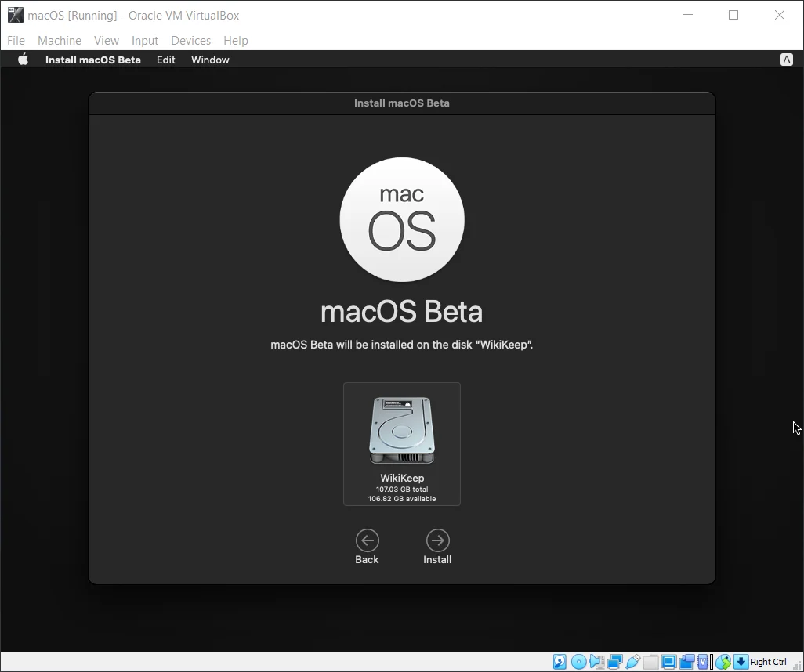Click recording status icon
Image resolution: width=804 pixels, height=672 pixels.
(x=687, y=662)
